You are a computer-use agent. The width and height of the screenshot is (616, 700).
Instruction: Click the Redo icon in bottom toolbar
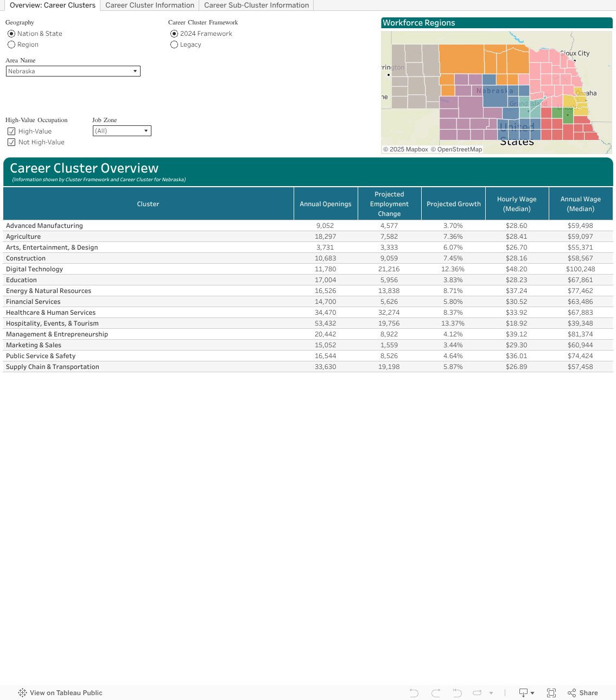[x=436, y=693]
